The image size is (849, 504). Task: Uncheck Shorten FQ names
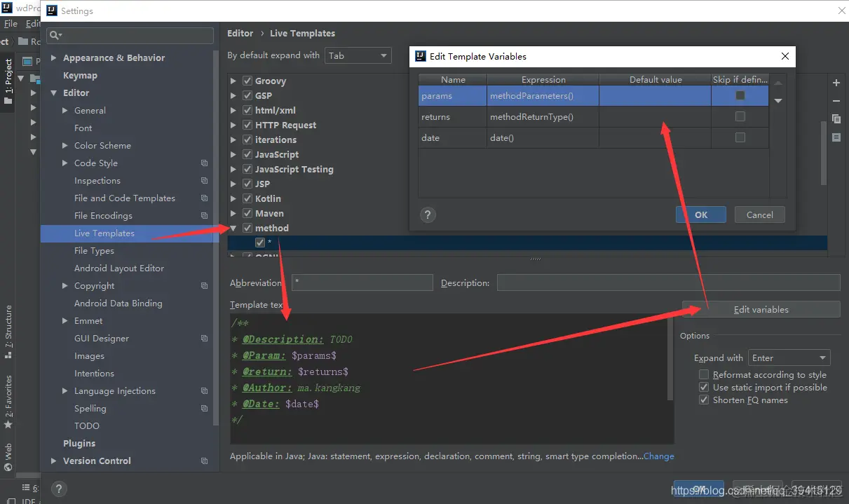[x=704, y=400]
